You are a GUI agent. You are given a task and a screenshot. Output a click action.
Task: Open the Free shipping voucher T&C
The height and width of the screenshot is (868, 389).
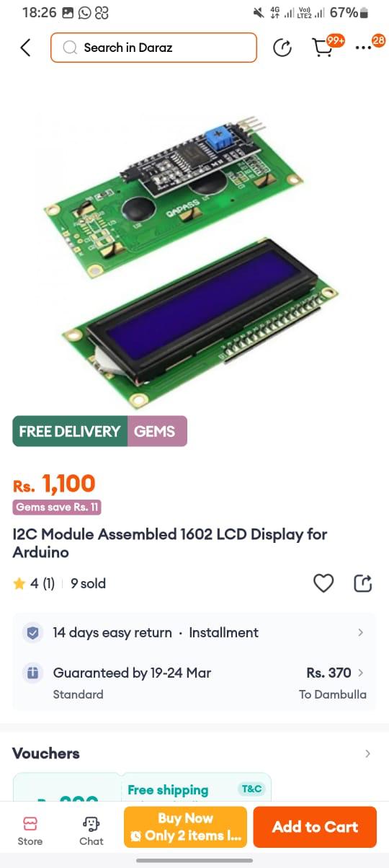point(251,789)
